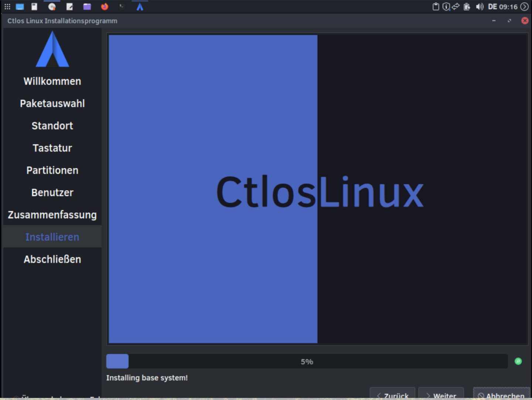Click the Ctlos installer taskbar icon
Viewport: 532px width, 400px height.
[140, 7]
